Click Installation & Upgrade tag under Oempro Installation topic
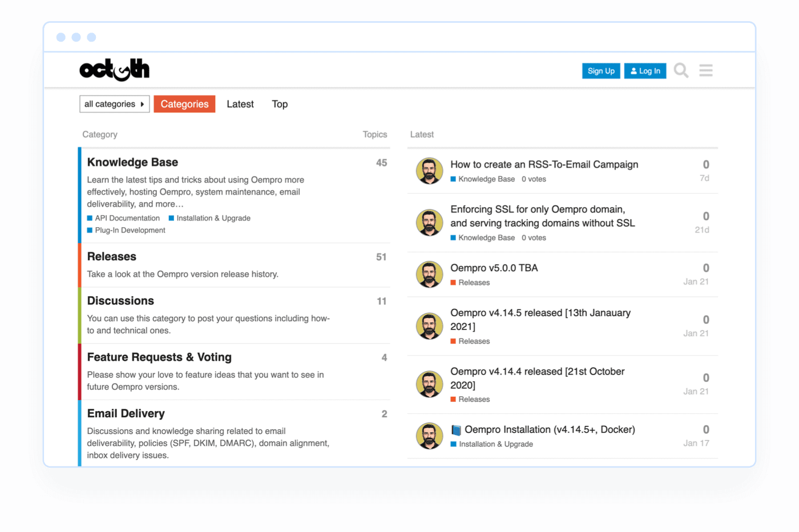 tap(492, 444)
